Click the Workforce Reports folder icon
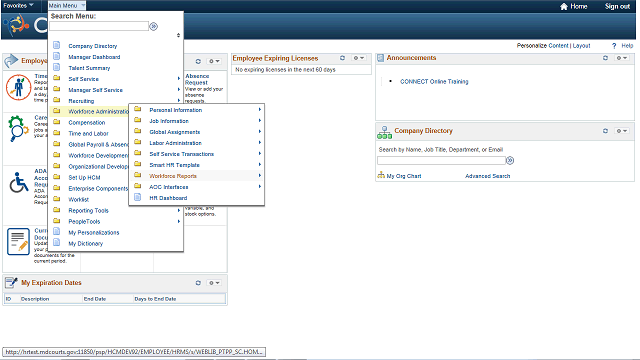Viewport: 640px width, 360px height. point(138,176)
